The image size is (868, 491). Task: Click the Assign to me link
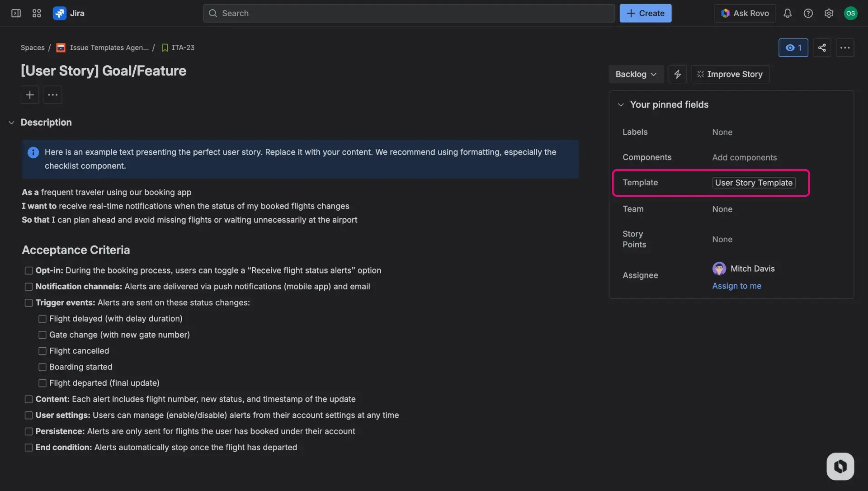pyautogui.click(x=736, y=286)
